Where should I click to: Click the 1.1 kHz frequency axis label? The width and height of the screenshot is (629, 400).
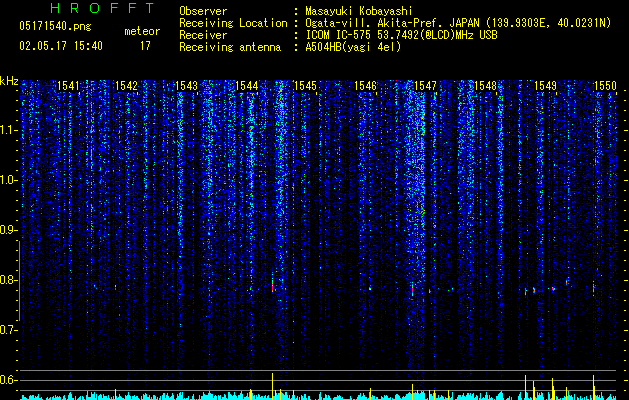pos(9,130)
